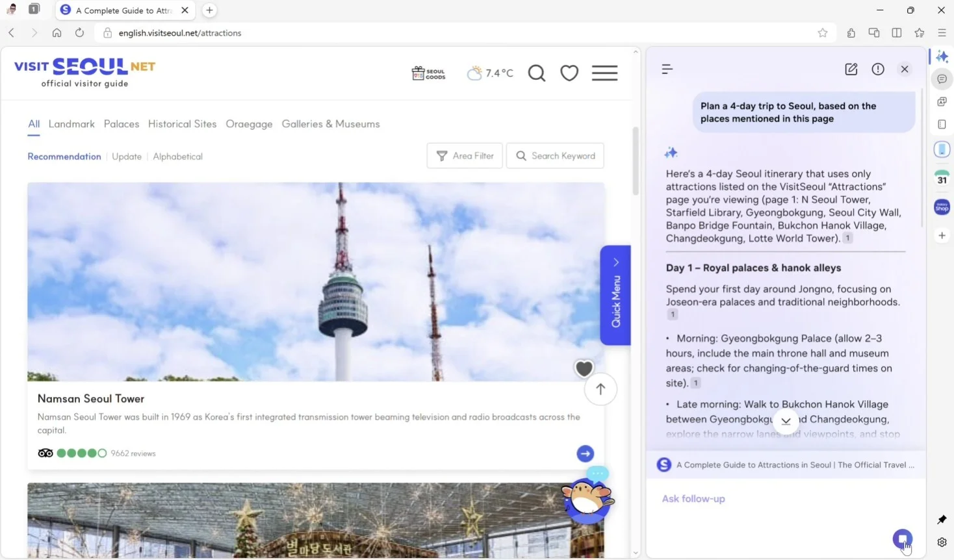Image resolution: width=954 pixels, height=560 pixels.
Task: Select the translate icon in the right sidebar
Action: pos(942,101)
